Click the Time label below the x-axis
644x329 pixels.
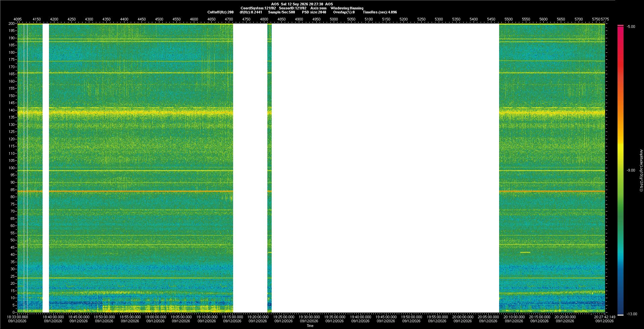tap(310, 326)
